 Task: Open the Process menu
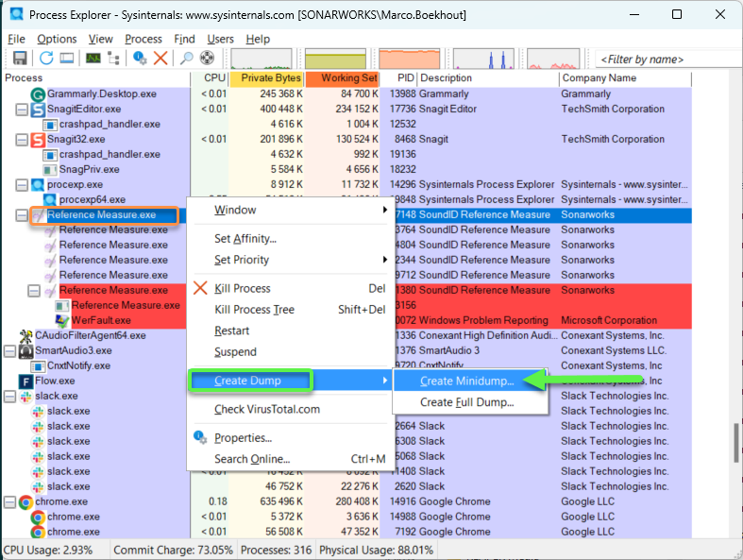pos(144,39)
